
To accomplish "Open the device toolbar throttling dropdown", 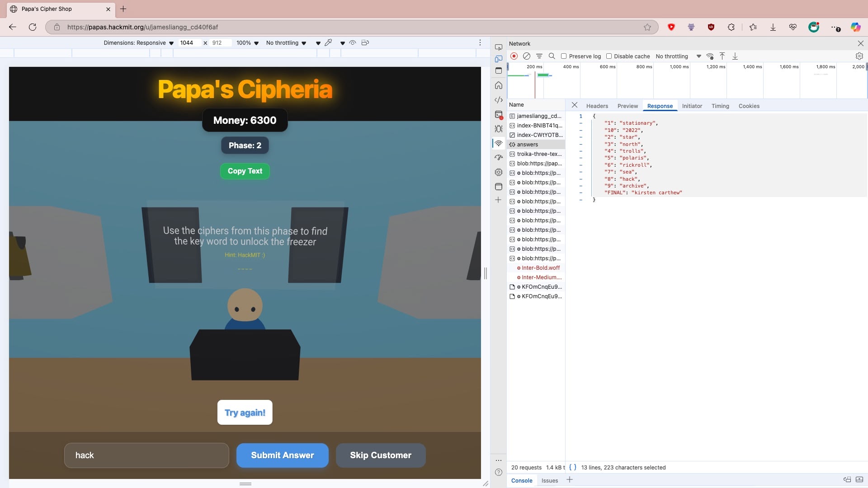I will pos(286,43).
